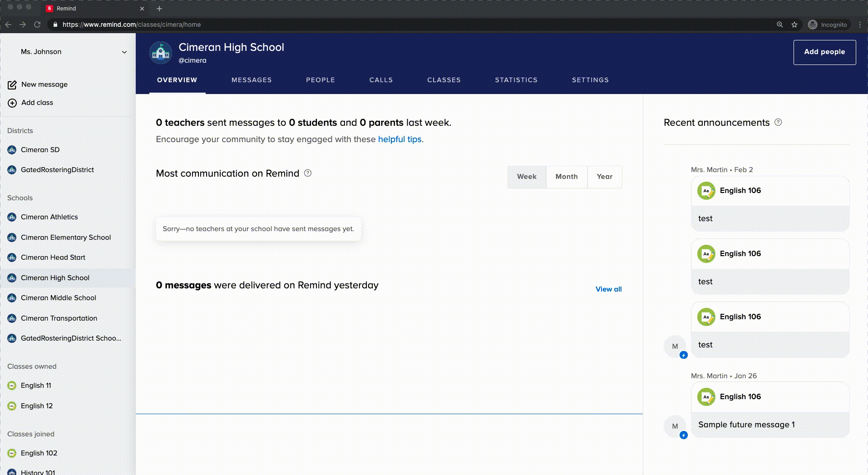Open the Messages tab
The height and width of the screenshot is (475, 868).
click(252, 79)
